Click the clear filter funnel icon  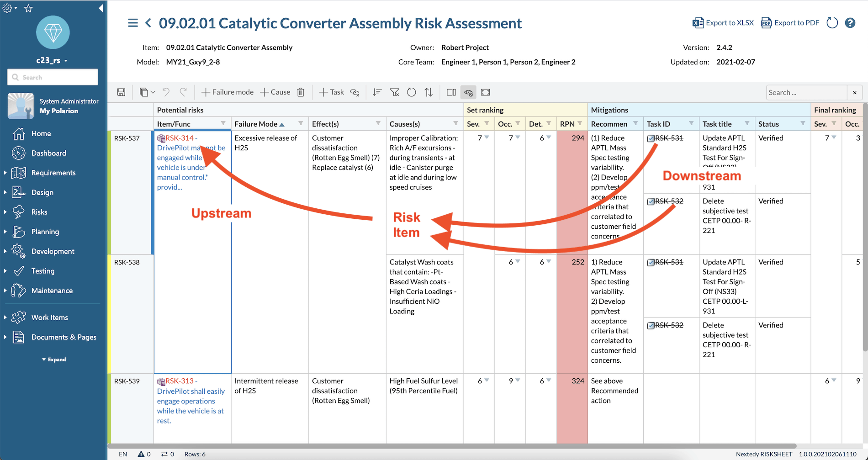(395, 92)
